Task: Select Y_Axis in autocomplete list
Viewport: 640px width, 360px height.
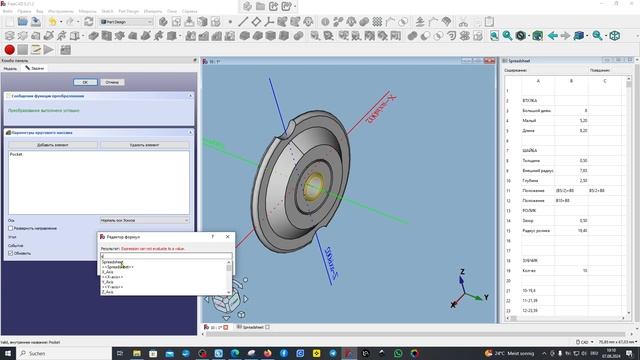Action: coord(108,282)
